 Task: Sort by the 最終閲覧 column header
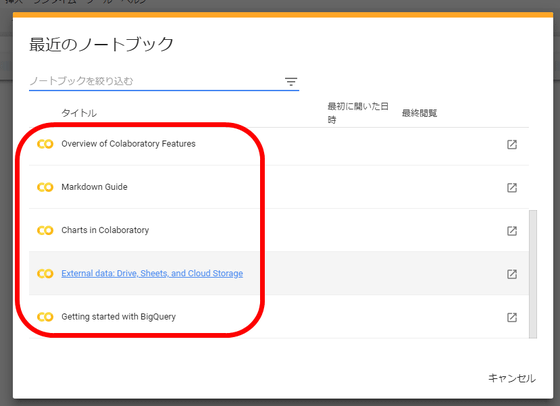coord(419,113)
